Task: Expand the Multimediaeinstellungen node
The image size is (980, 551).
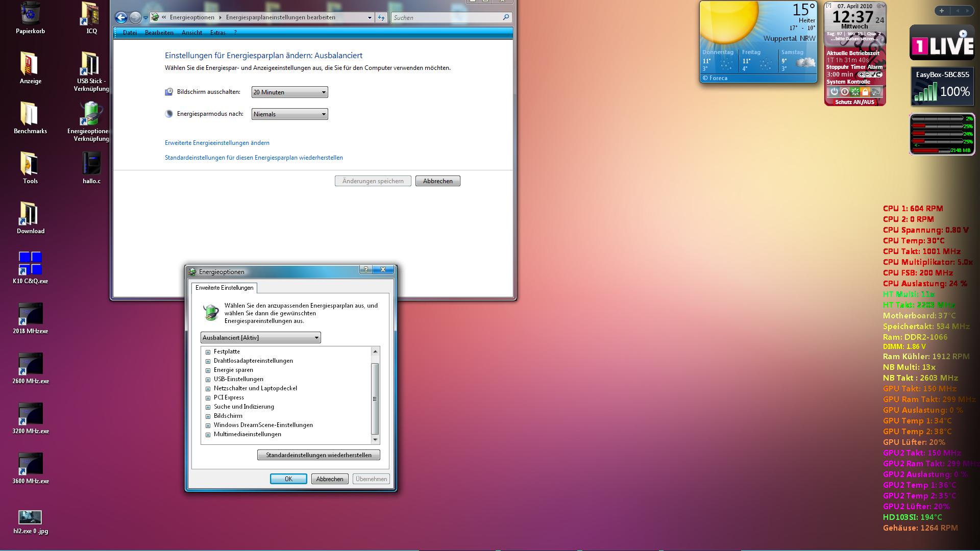Action: [208, 435]
